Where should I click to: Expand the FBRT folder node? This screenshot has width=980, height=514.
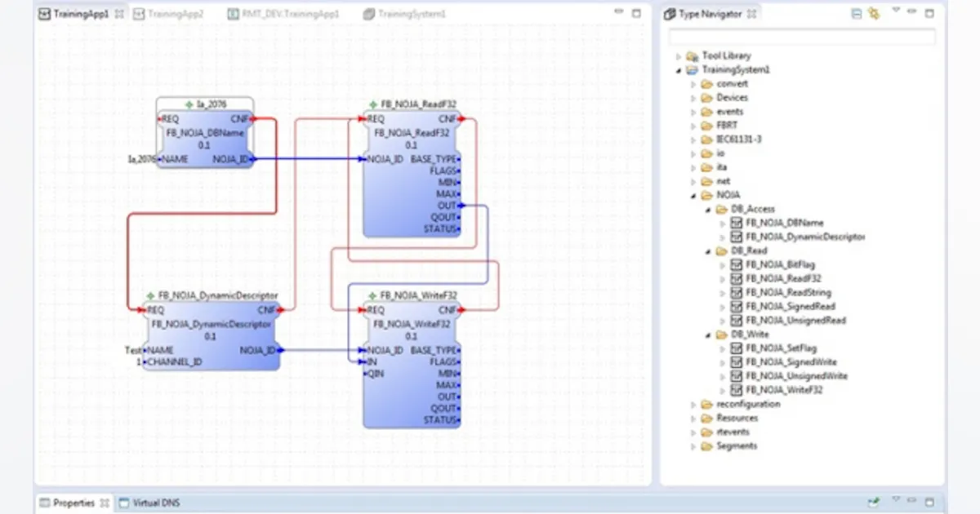click(x=693, y=126)
